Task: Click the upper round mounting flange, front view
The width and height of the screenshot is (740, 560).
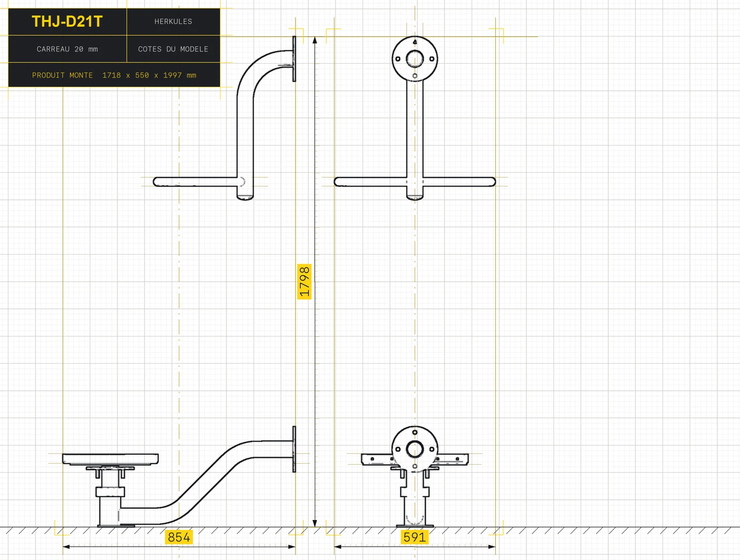Action: [x=415, y=59]
